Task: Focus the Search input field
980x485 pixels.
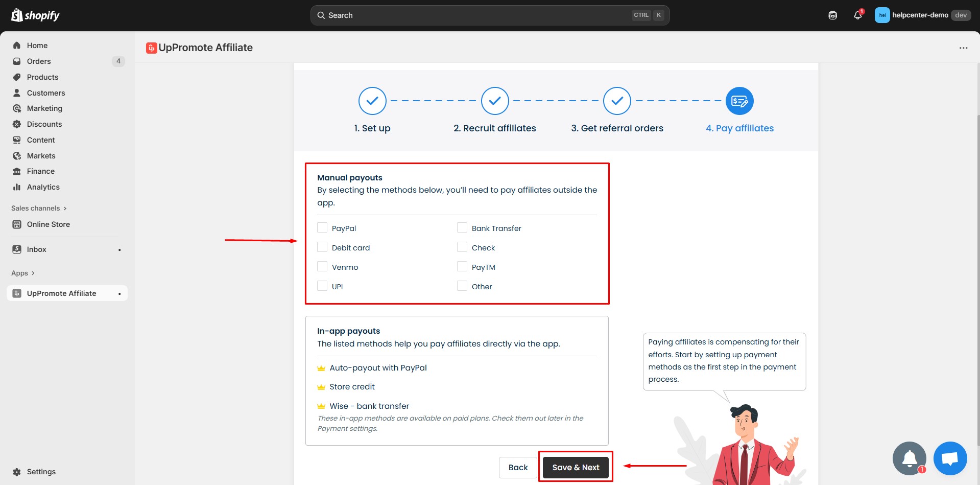Action: pyautogui.click(x=475, y=15)
